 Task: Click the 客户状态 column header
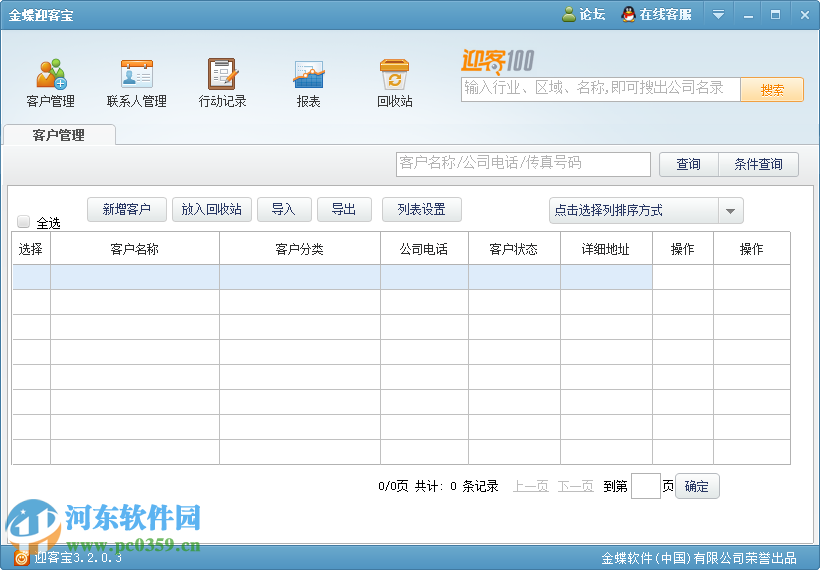pyautogui.click(x=514, y=249)
